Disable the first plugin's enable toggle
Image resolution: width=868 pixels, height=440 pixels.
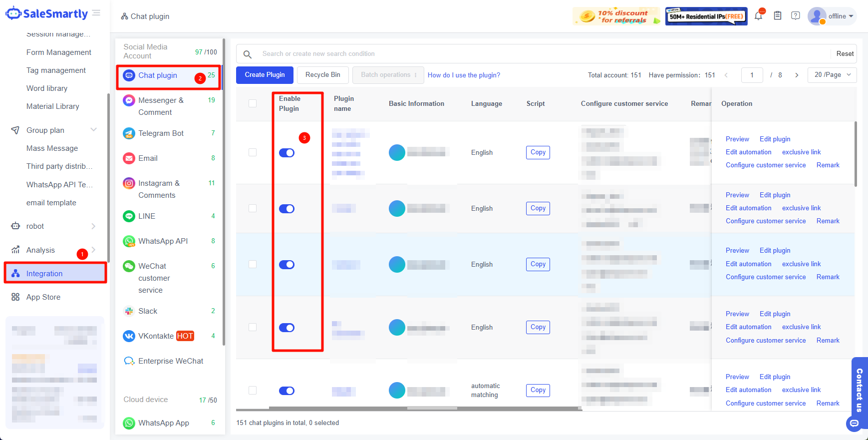click(287, 153)
